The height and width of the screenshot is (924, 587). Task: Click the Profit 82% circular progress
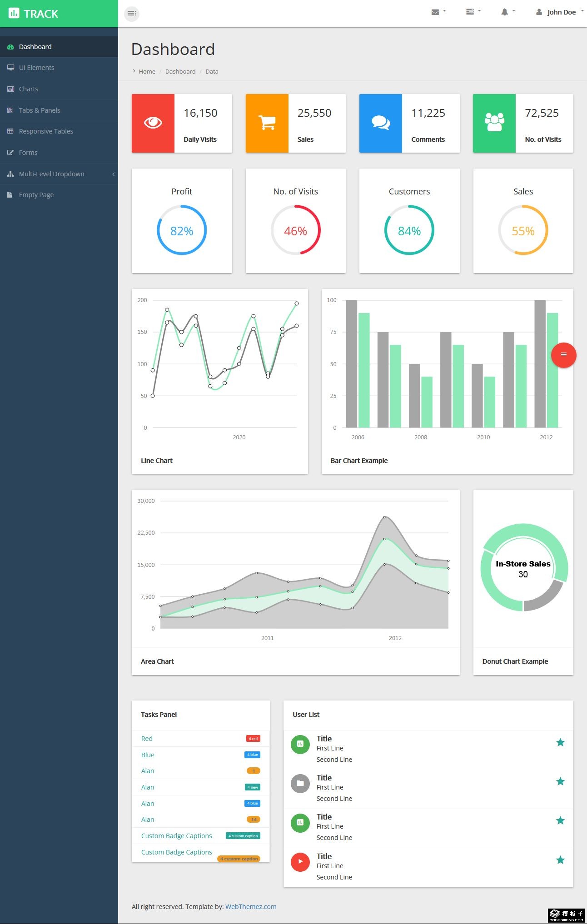click(182, 230)
